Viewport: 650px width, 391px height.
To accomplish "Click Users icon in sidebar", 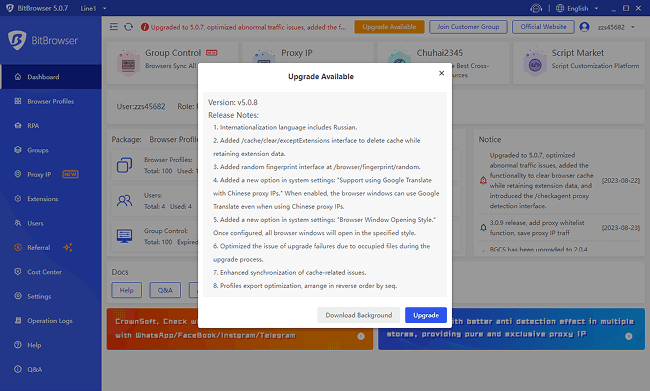I will tap(18, 223).
